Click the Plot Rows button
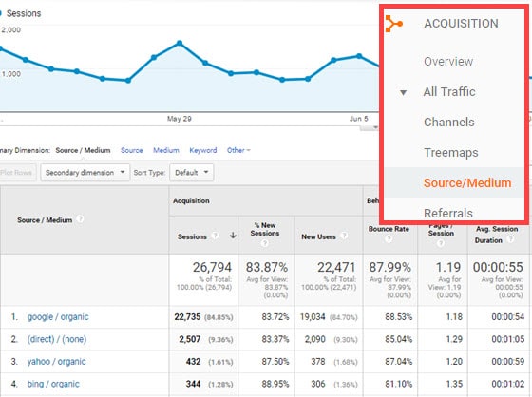This screenshot has width=532, height=397. (17, 172)
